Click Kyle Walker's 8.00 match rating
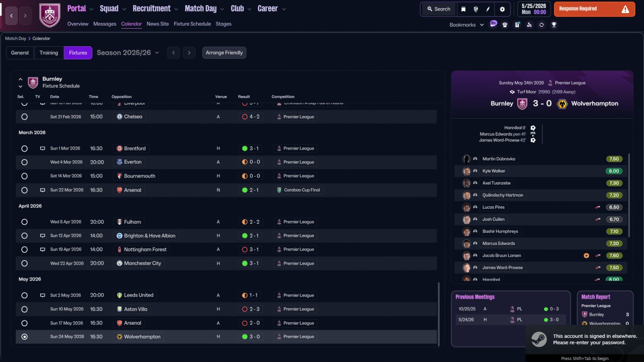644x362 pixels. pos(614,171)
